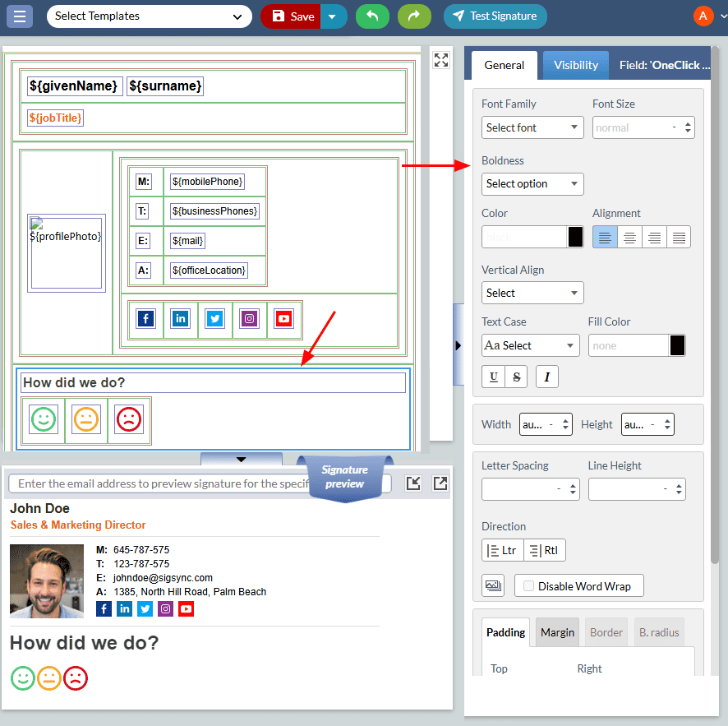Click the Test Signature button

click(x=495, y=16)
